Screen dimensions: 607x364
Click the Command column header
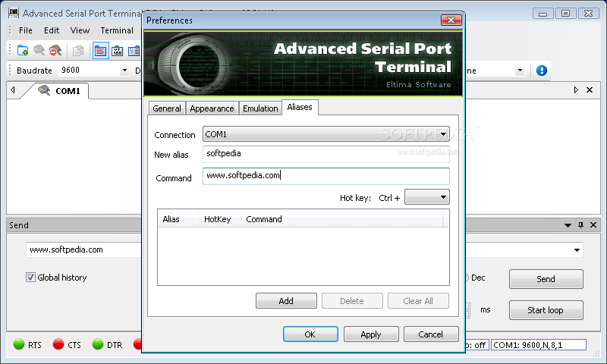(x=342, y=219)
